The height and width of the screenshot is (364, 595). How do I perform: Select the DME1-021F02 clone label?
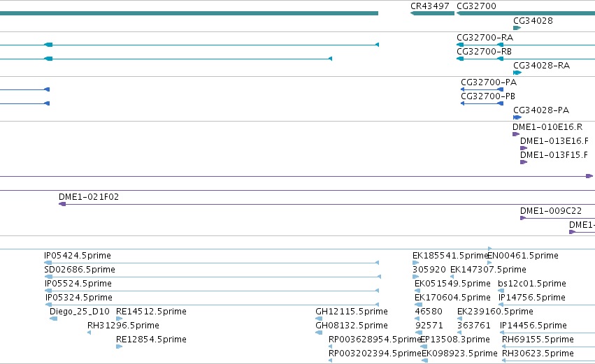[x=88, y=197]
